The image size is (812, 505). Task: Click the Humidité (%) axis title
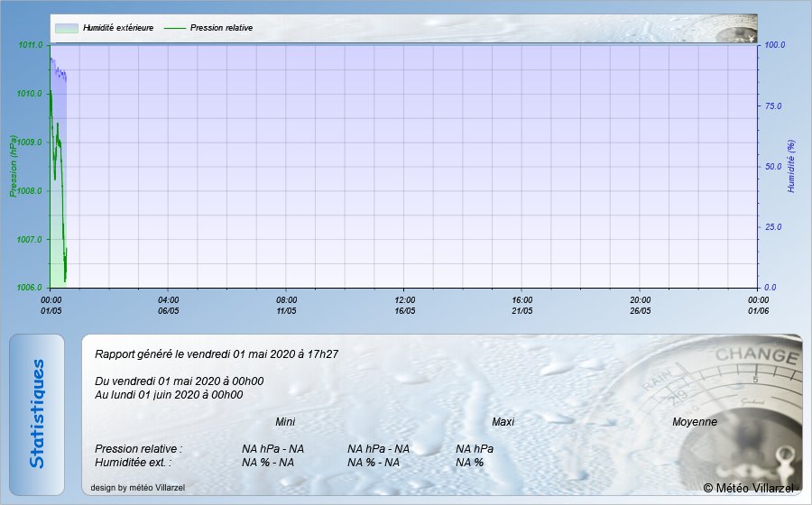(791, 166)
